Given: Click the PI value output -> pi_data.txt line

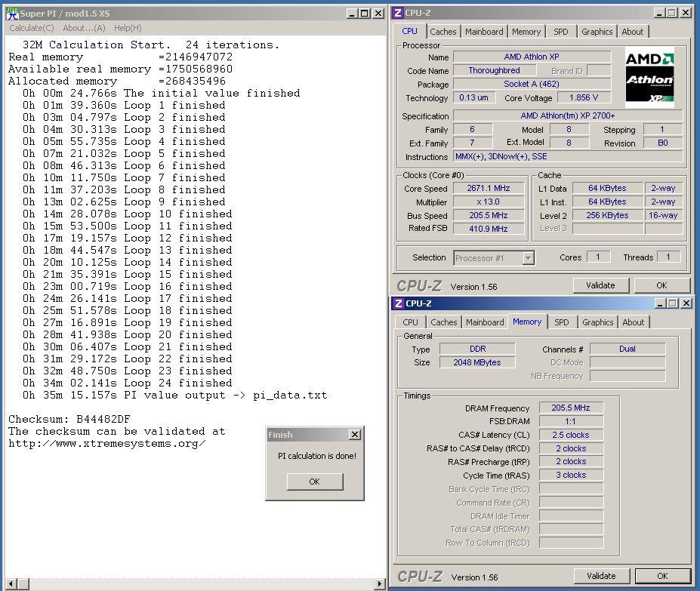Looking at the screenshot, I should pyautogui.click(x=174, y=395).
